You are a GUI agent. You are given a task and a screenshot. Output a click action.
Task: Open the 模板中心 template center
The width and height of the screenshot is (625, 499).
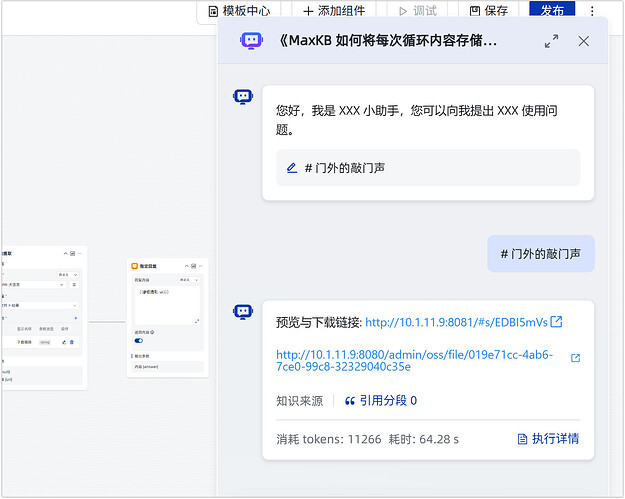(240, 11)
